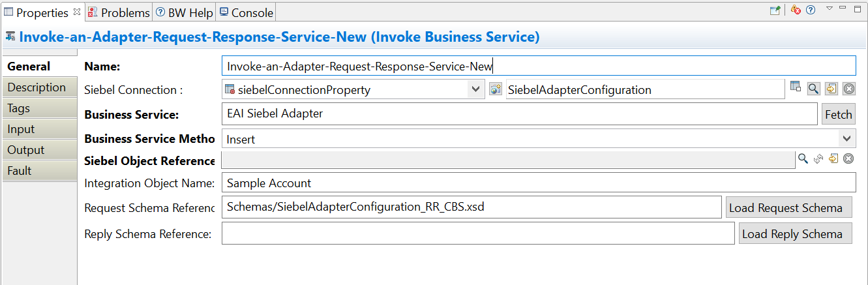Click the refresh arrows icon on Siebel Object Reference row
This screenshot has height=285, width=868.
point(818,158)
